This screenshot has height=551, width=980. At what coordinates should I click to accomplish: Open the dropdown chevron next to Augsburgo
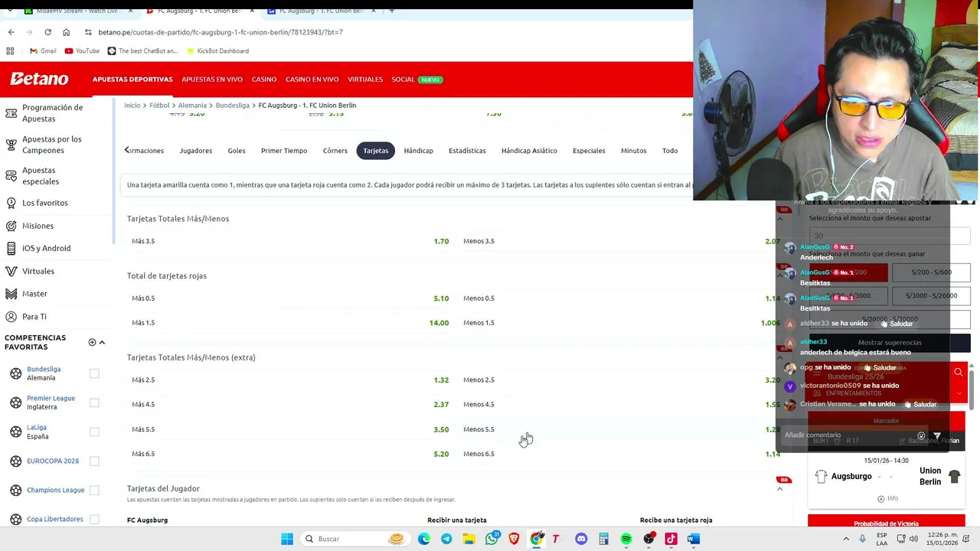[x=880, y=477]
